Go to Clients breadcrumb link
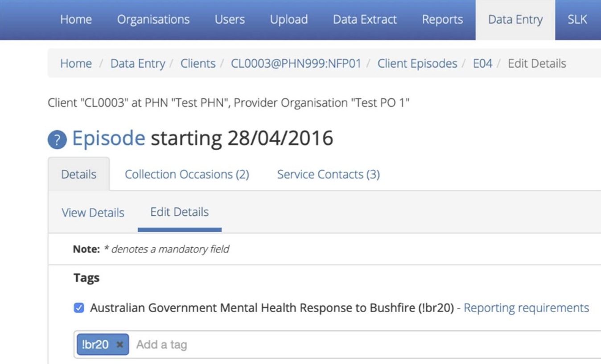601x364 pixels. [x=198, y=63]
